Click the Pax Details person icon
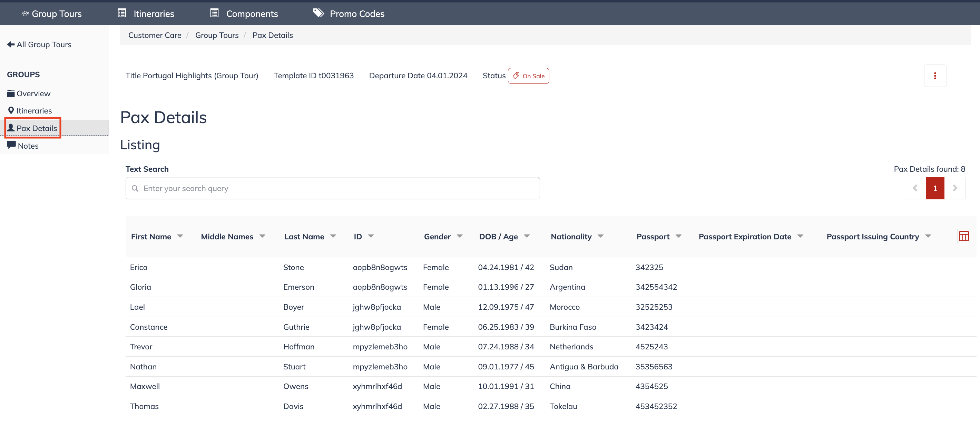980x427 pixels. [11, 128]
